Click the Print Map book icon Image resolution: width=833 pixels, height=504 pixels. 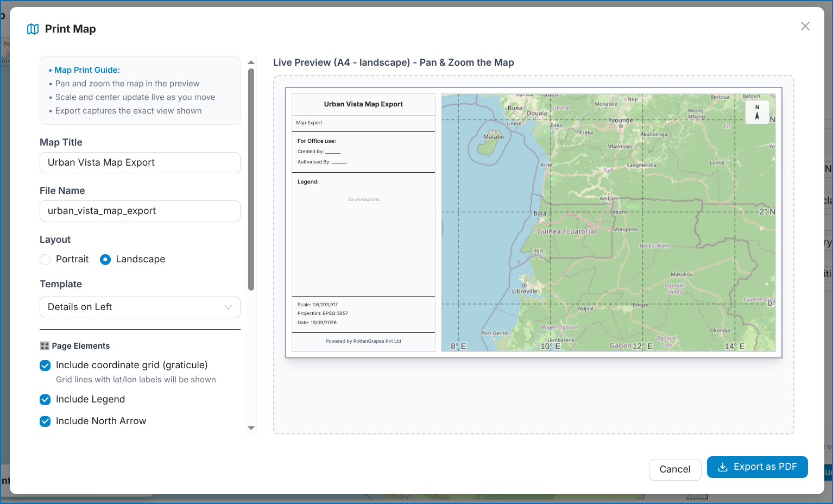(33, 29)
